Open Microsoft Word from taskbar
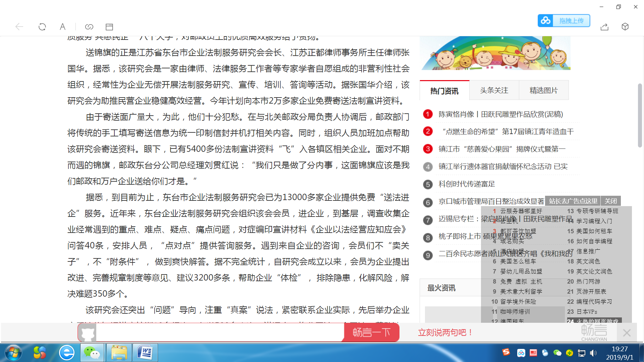644x362 pixels. tap(145, 353)
